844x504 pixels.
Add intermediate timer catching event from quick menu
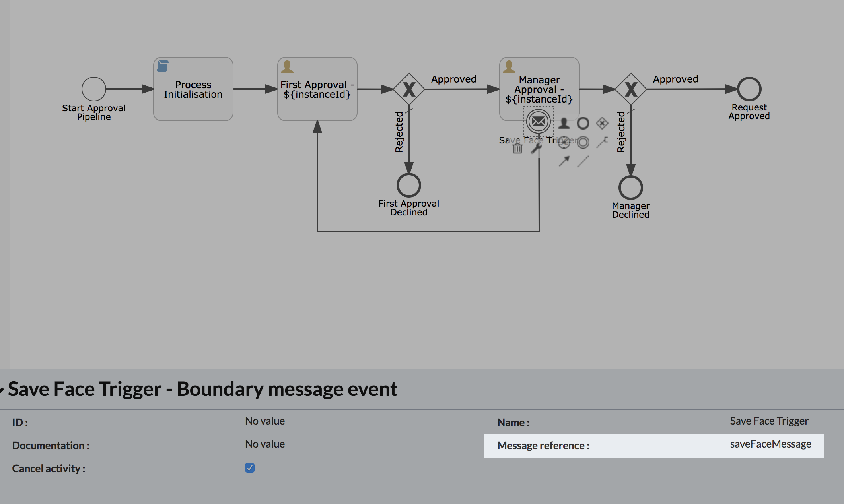pos(564,142)
